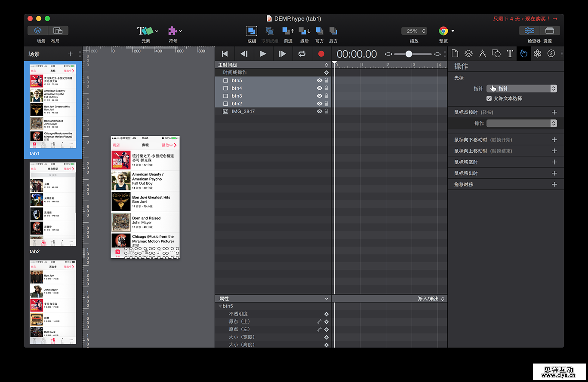588x382 pixels.
Task: Click the record button in timeline
Action: click(x=321, y=54)
